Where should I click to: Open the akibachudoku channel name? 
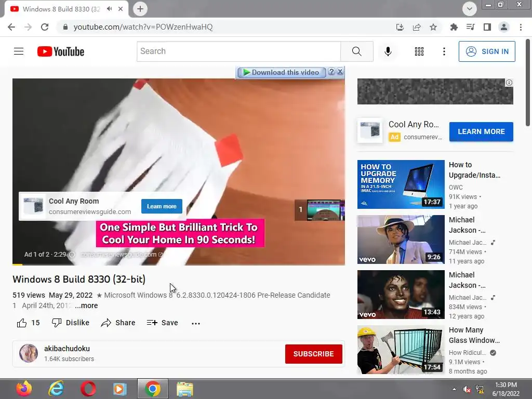[67, 349]
